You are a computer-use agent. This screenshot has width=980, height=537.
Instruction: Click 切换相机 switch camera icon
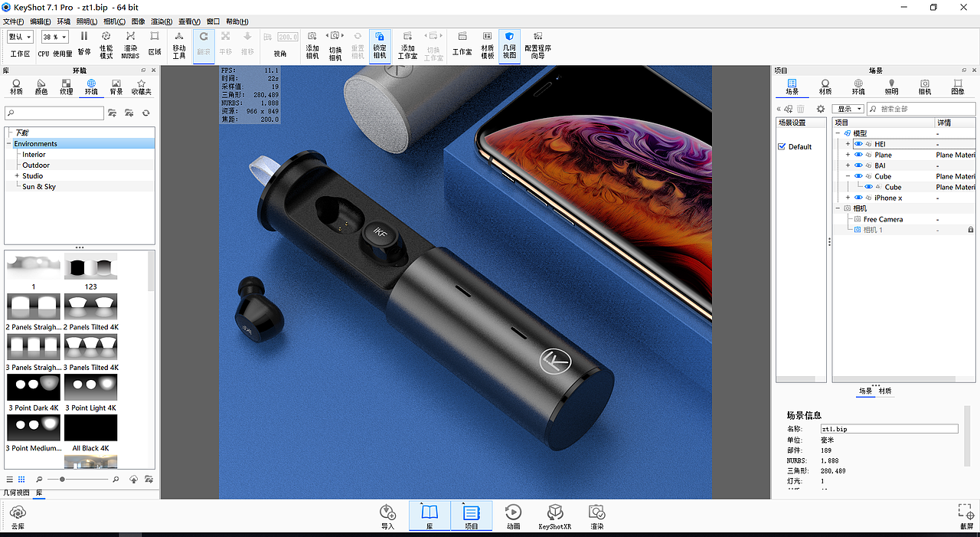pos(335,44)
